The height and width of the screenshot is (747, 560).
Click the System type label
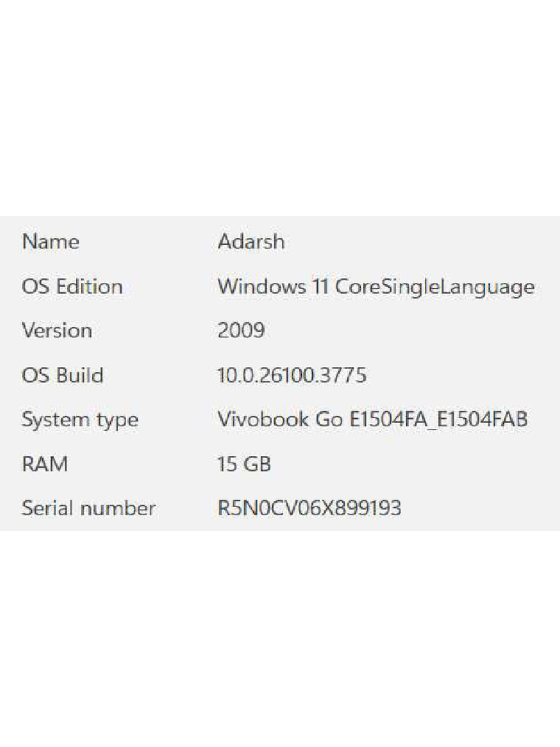(79, 419)
